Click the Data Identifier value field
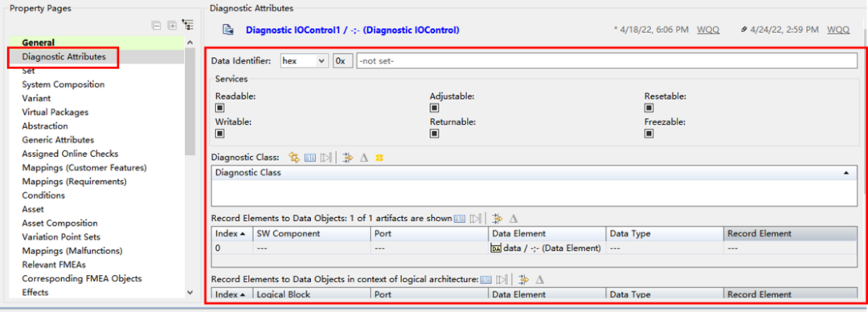This screenshot has height=312, width=868. click(607, 61)
